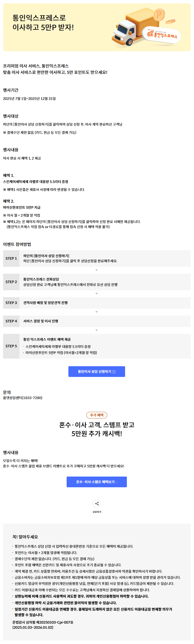Click the arrow icon in 스템프 혜택보기 button
Screen dimensions: 194x644
pos(117,482)
